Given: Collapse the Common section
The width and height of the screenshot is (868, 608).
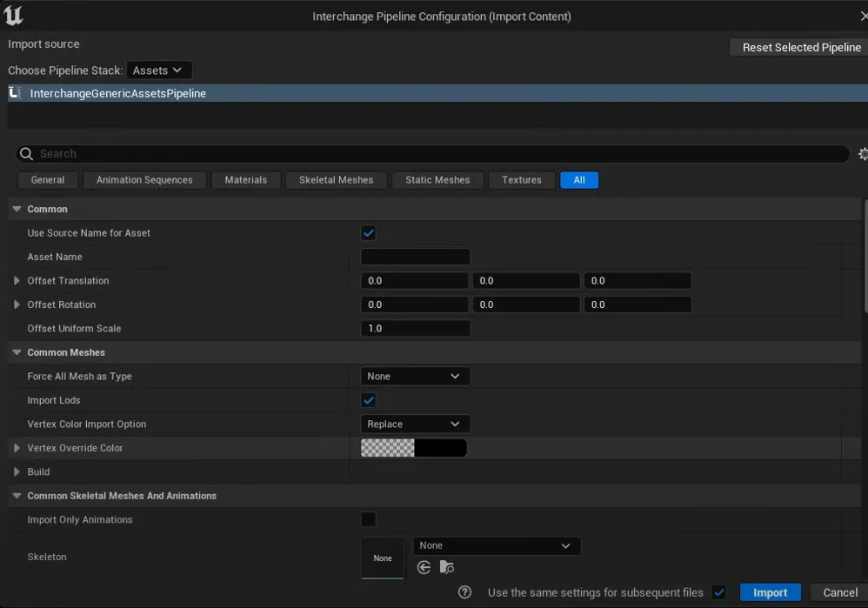Looking at the screenshot, I should coord(17,209).
